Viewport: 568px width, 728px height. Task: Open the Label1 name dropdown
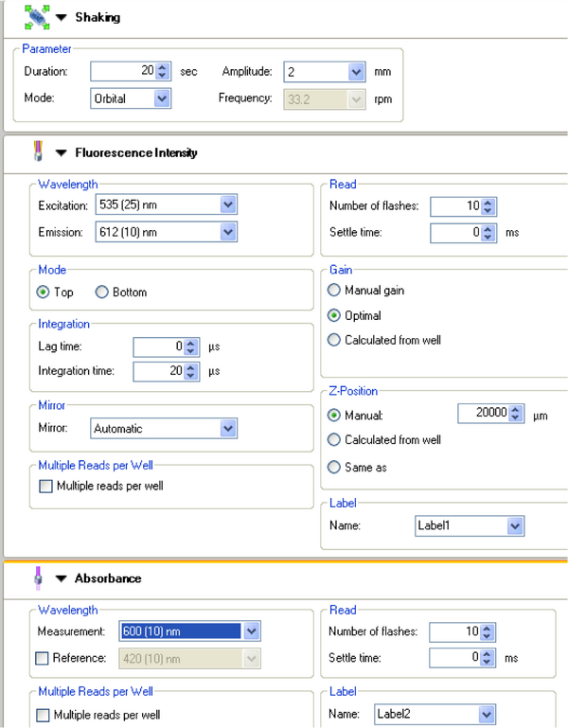pyautogui.click(x=514, y=525)
